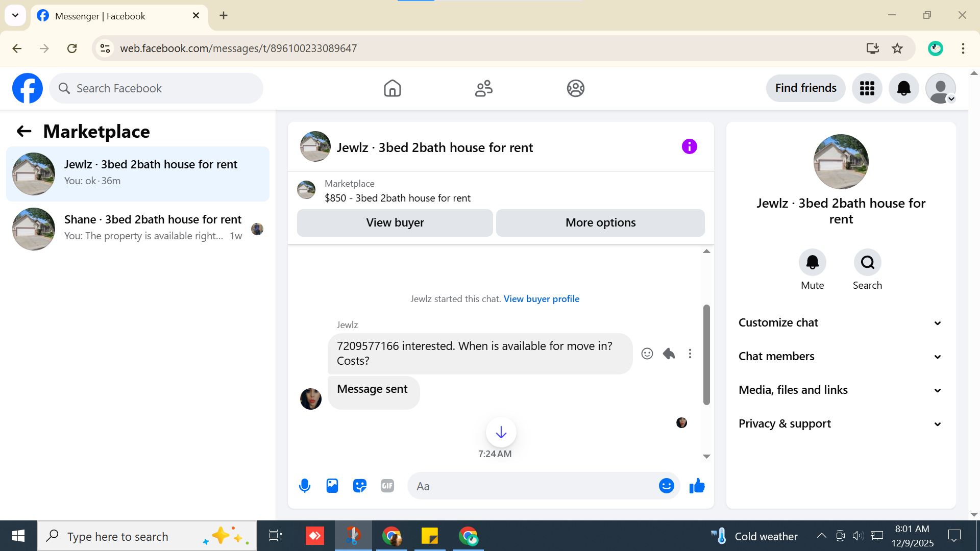Click the View buyer button
Image resolution: width=980 pixels, height=551 pixels.
click(x=395, y=223)
